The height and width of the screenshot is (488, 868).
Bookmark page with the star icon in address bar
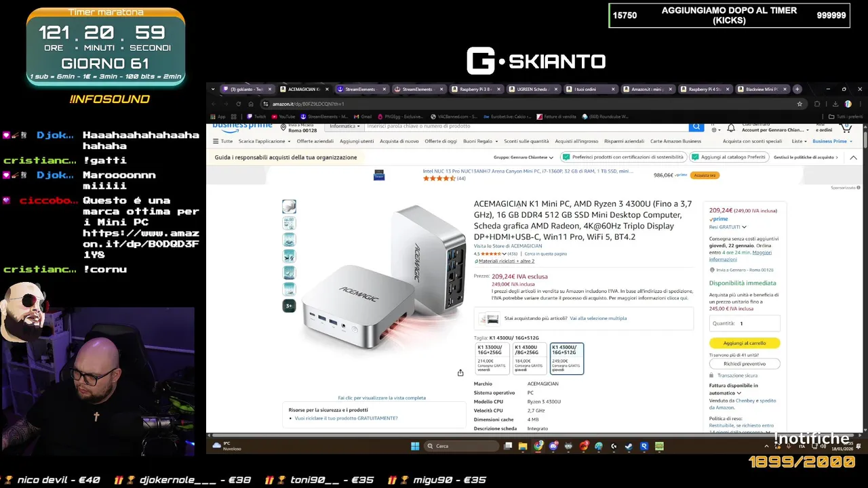[800, 104]
